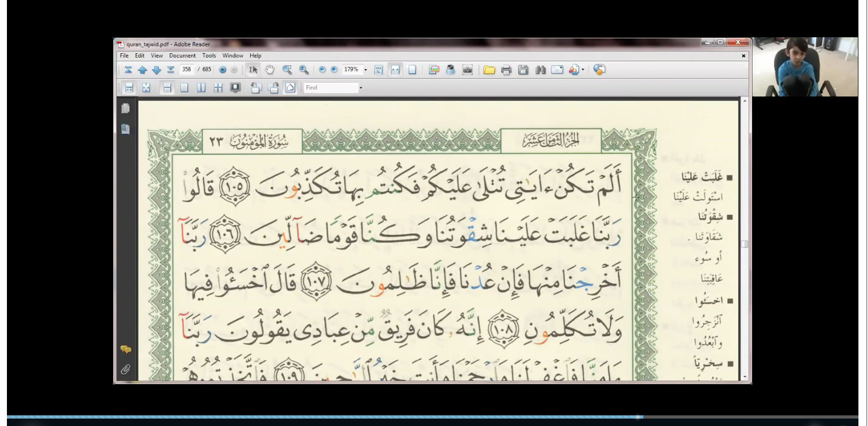Click the Email envelope icon
The width and height of the screenshot is (868, 426).
coord(557,70)
